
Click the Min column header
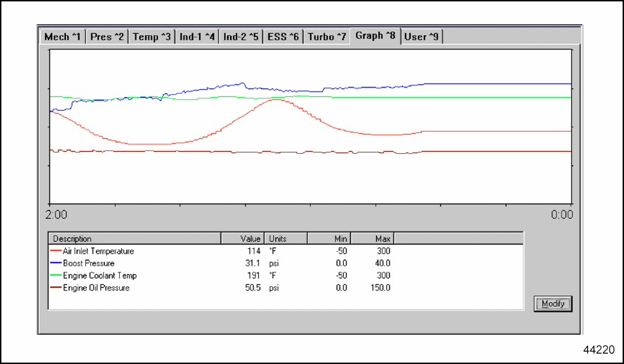329,239
